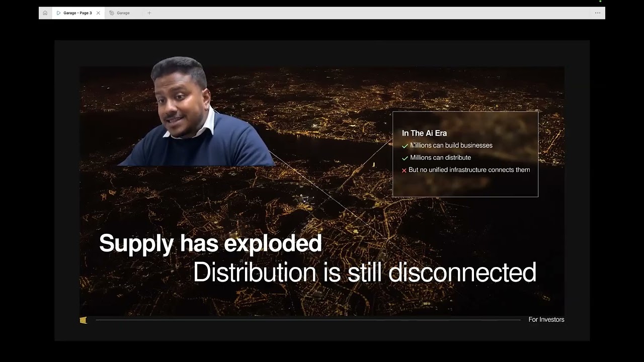Switch to the Garage - Page 3 tab
The image size is (644, 362).
pyautogui.click(x=78, y=13)
